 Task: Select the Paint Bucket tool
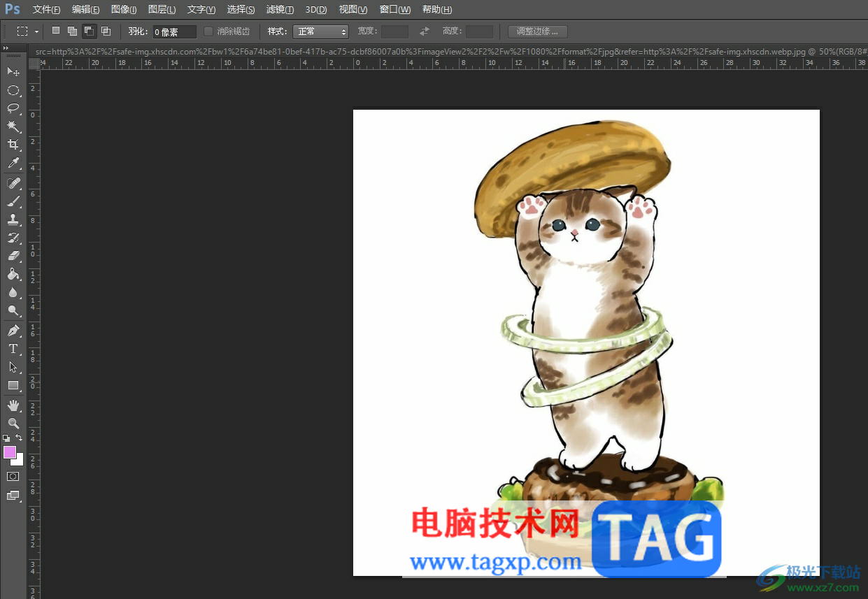13,274
